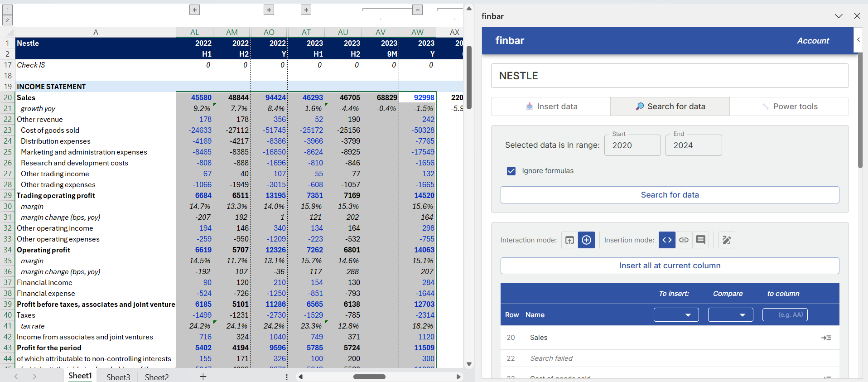Select Sales cell 92998 in column AW
Viewport: 868px width, 382px height.
coord(418,97)
